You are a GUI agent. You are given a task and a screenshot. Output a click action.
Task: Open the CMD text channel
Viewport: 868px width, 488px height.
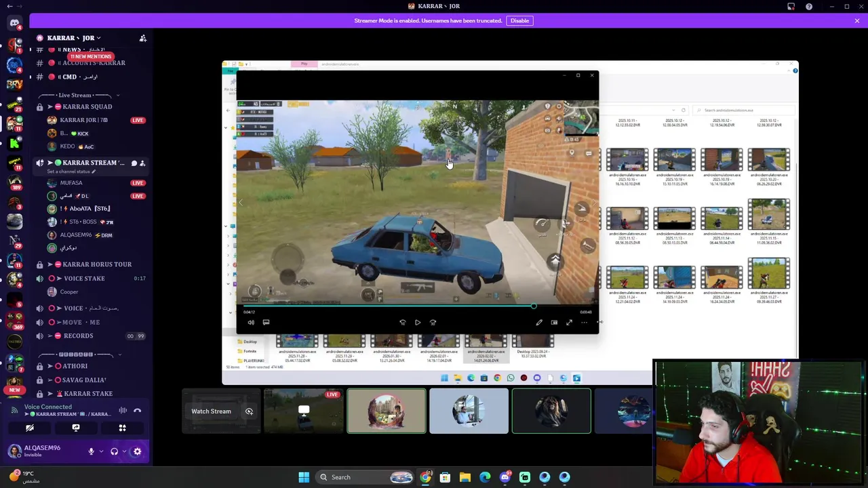click(92, 77)
